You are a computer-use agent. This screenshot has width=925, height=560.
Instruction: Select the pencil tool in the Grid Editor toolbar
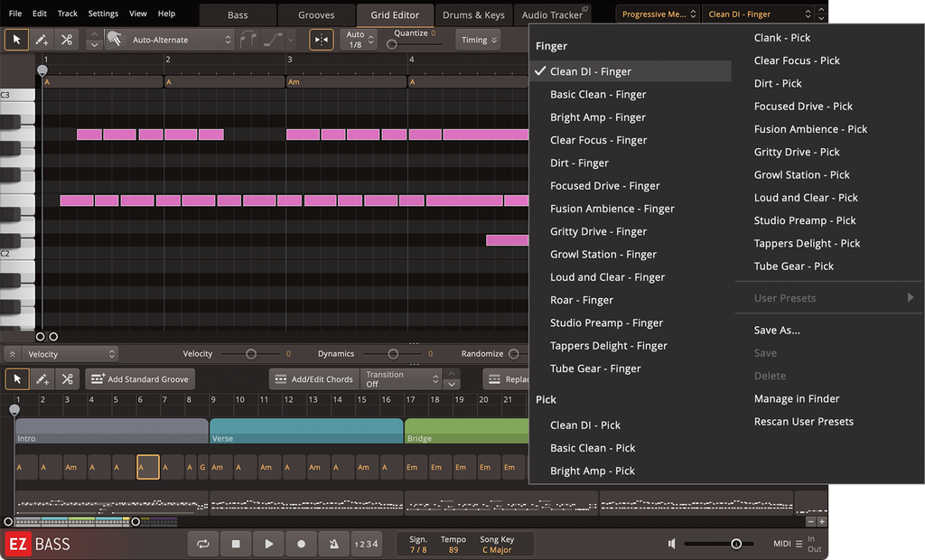pyautogui.click(x=42, y=40)
